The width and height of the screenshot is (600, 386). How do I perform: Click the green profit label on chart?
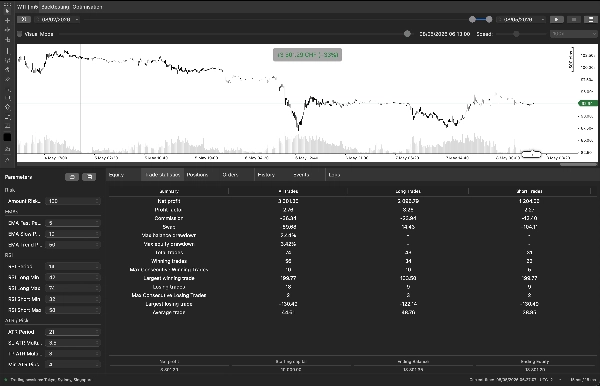pos(307,55)
